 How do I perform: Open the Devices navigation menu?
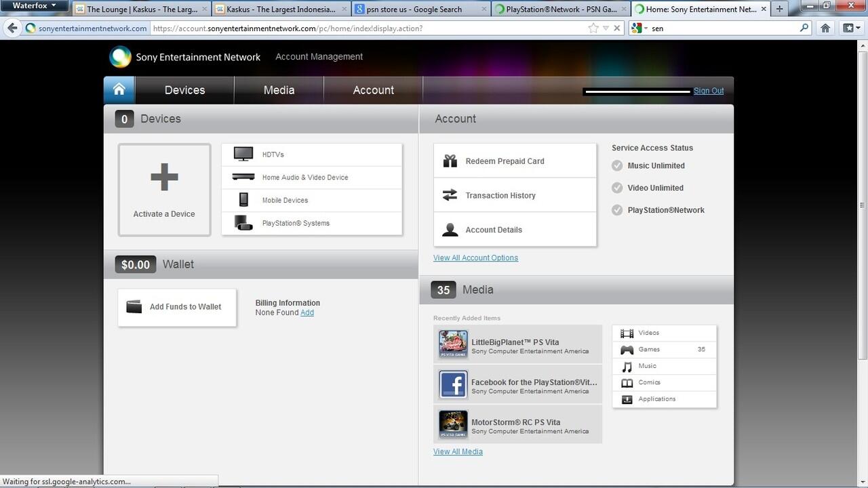(184, 89)
